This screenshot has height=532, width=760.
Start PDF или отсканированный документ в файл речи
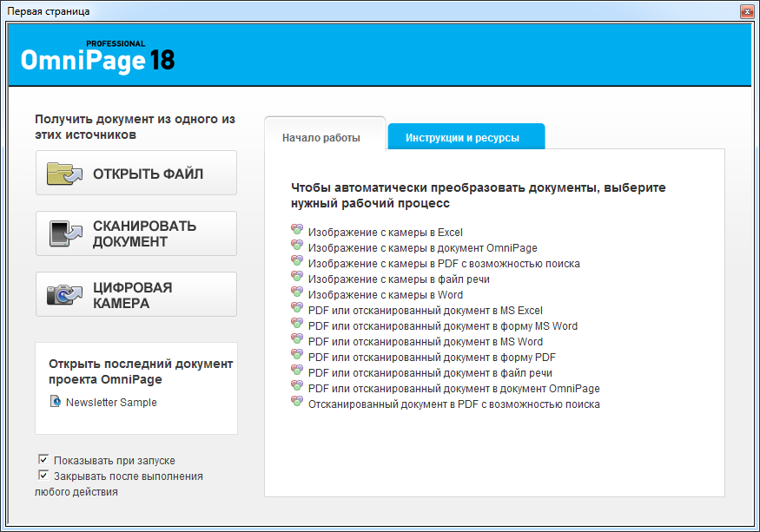click(x=430, y=372)
